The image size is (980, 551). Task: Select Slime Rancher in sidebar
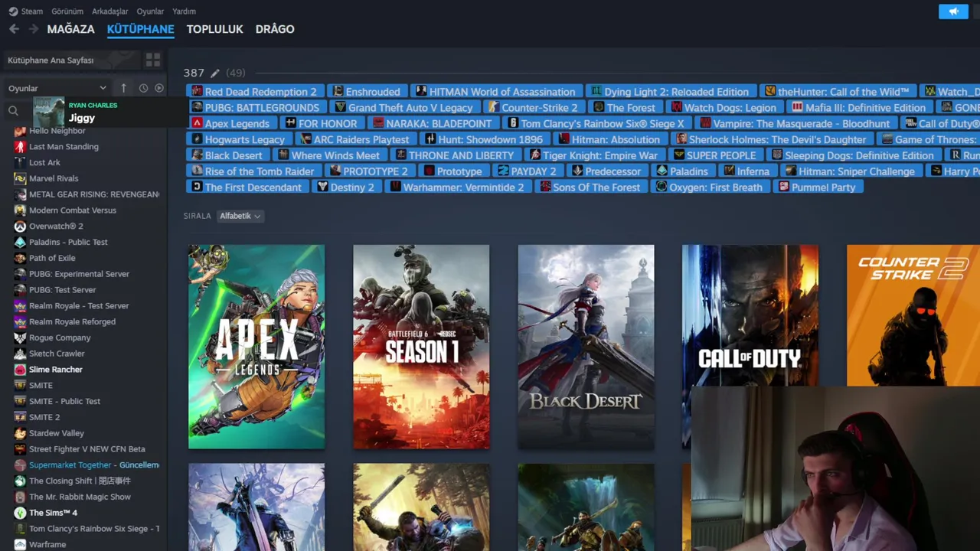[x=56, y=370]
